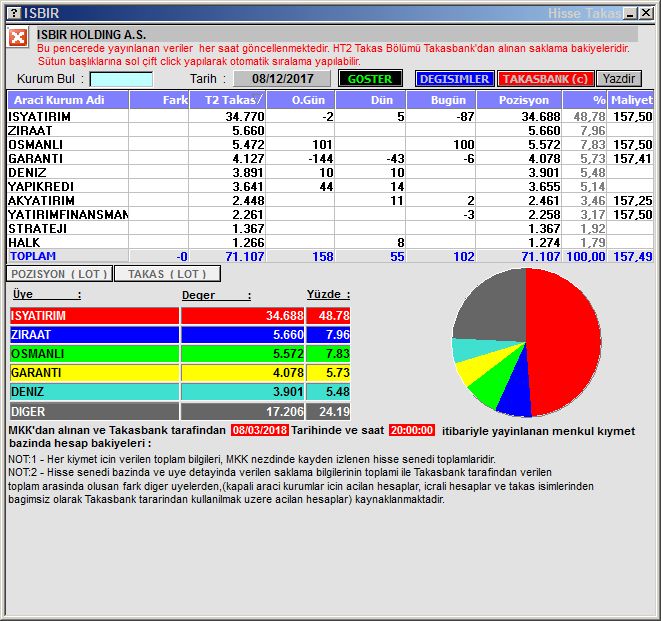
Task: Click Maliyet value 157,41
Action: point(632,159)
